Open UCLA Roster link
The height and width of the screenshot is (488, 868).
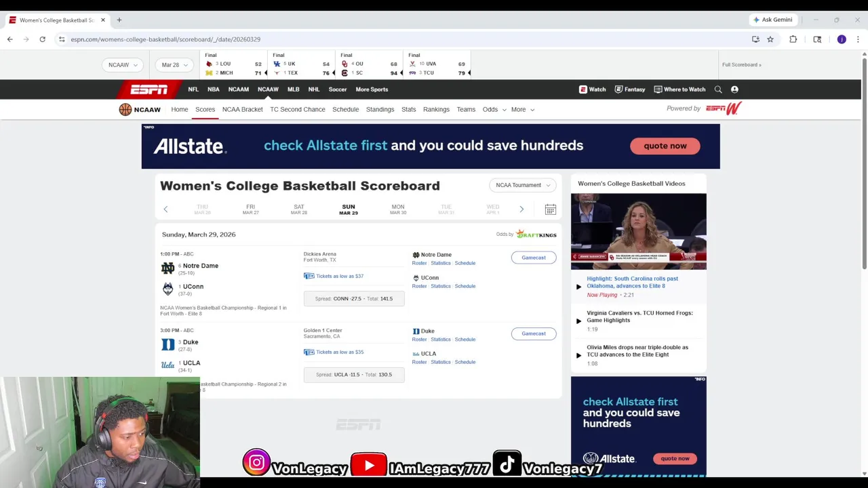[x=419, y=362]
